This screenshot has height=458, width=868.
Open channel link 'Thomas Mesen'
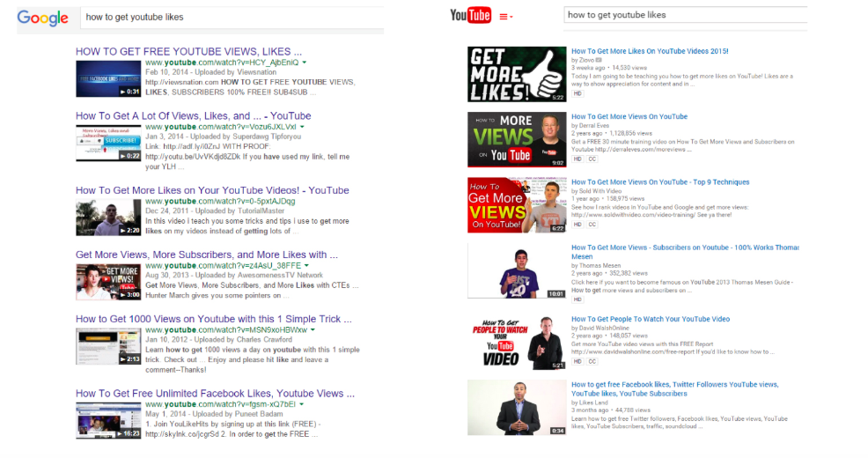point(600,265)
